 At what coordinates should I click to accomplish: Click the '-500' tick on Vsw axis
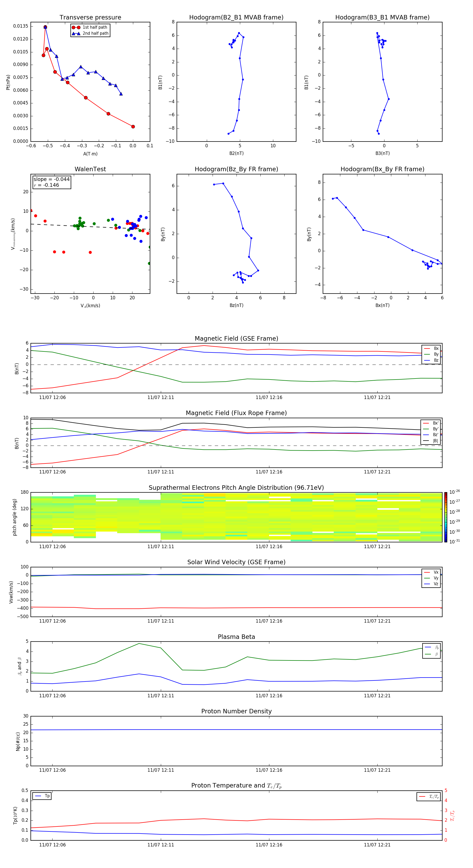pos(23,617)
